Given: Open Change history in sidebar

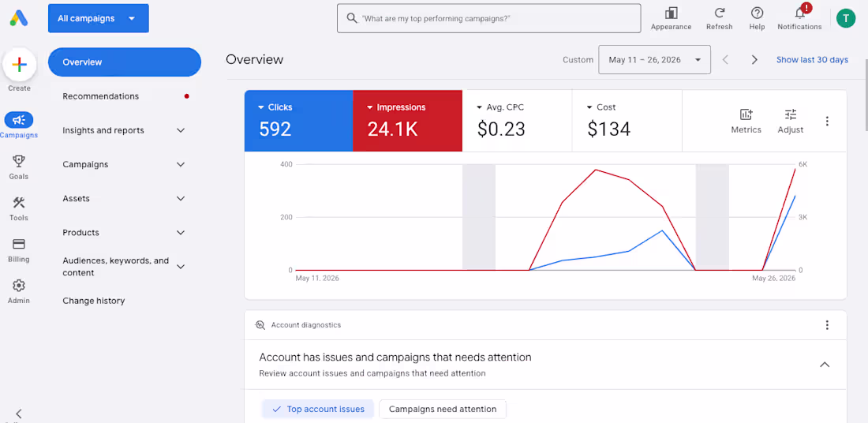Looking at the screenshot, I should (94, 301).
